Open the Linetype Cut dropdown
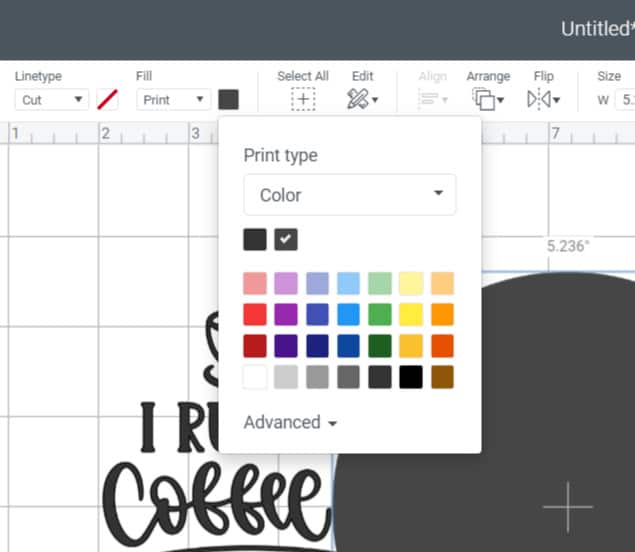Image resolution: width=635 pixels, height=552 pixels. [x=51, y=100]
